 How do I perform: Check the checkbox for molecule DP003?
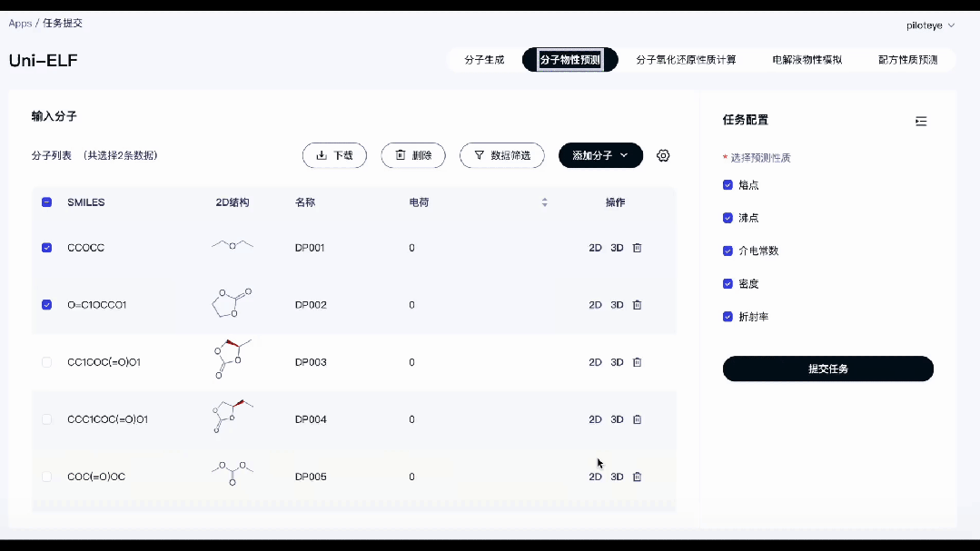click(x=46, y=361)
